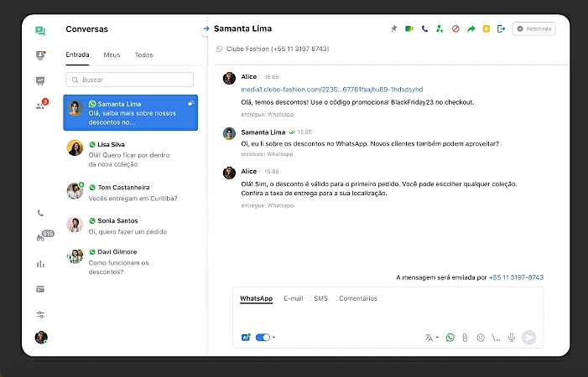Toggle the blue switch in the composer

[x=263, y=338]
